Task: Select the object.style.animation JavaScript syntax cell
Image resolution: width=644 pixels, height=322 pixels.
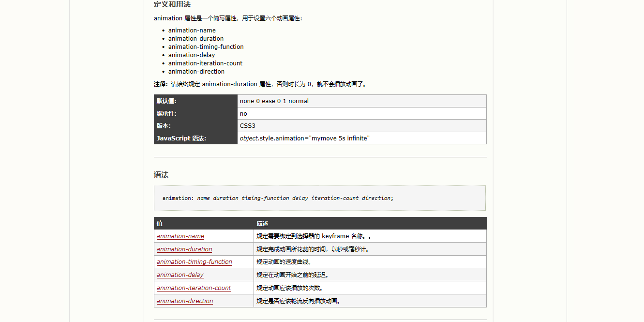Action: pyautogui.click(x=304, y=138)
